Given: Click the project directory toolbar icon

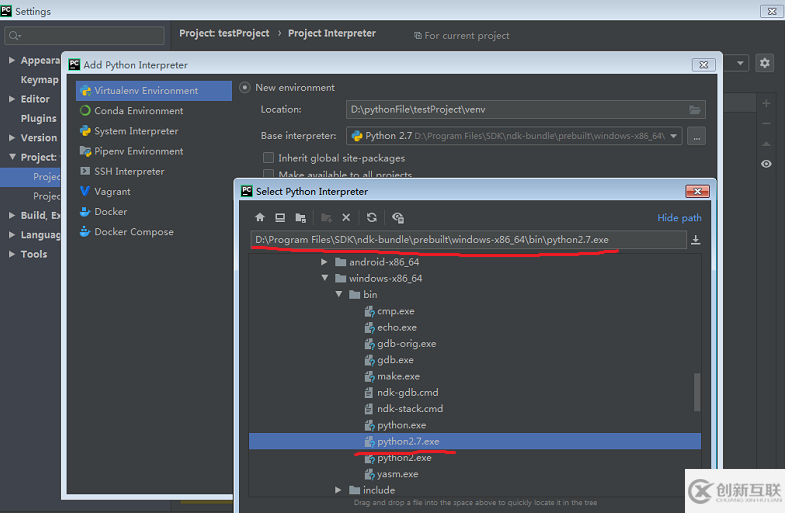Looking at the screenshot, I should tap(300, 217).
